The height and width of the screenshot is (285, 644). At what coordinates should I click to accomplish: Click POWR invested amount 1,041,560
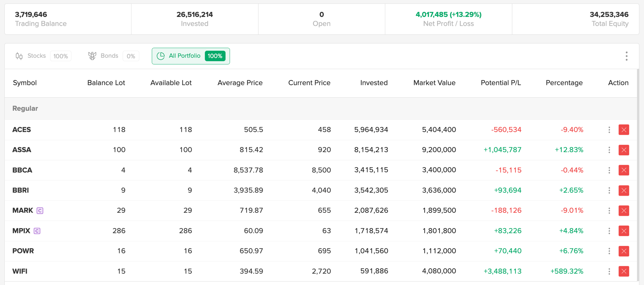click(x=371, y=251)
